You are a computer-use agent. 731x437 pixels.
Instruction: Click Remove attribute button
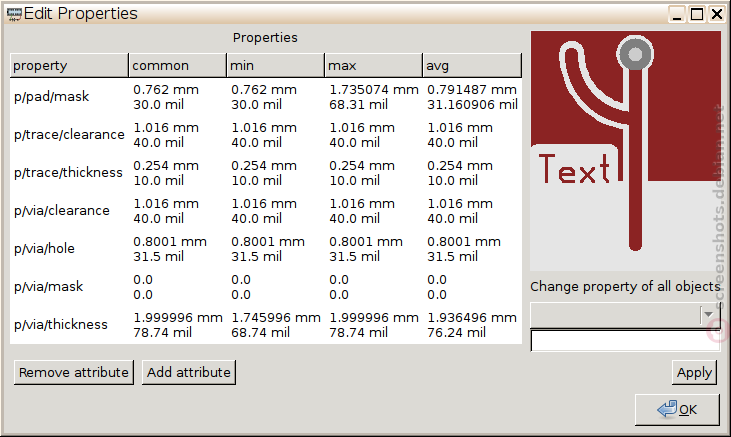pyautogui.click(x=74, y=372)
